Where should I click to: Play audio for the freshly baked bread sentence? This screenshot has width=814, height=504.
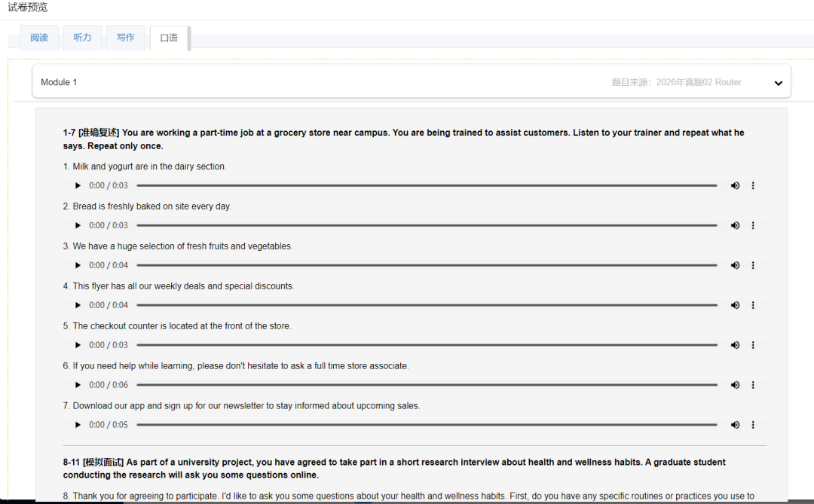point(78,225)
